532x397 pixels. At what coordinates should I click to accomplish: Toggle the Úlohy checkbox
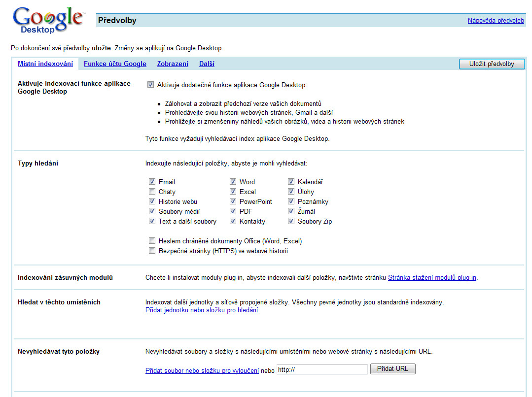click(291, 191)
